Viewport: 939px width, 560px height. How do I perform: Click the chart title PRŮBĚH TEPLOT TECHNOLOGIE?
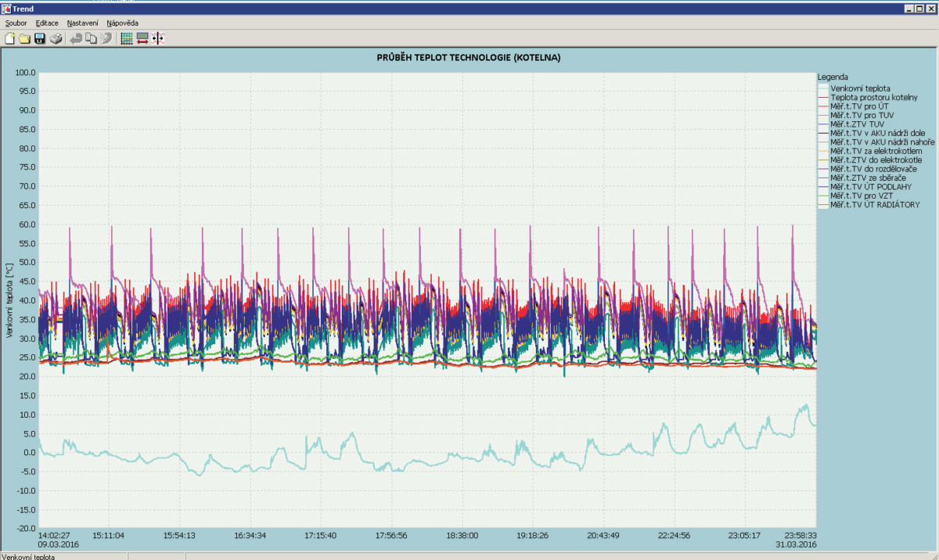[x=469, y=58]
